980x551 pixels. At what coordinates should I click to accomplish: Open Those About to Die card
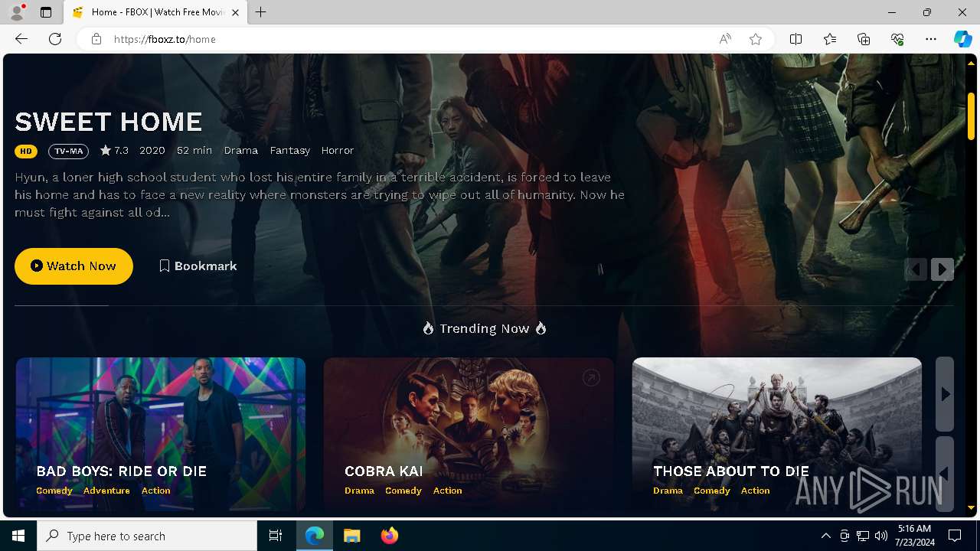coord(777,434)
